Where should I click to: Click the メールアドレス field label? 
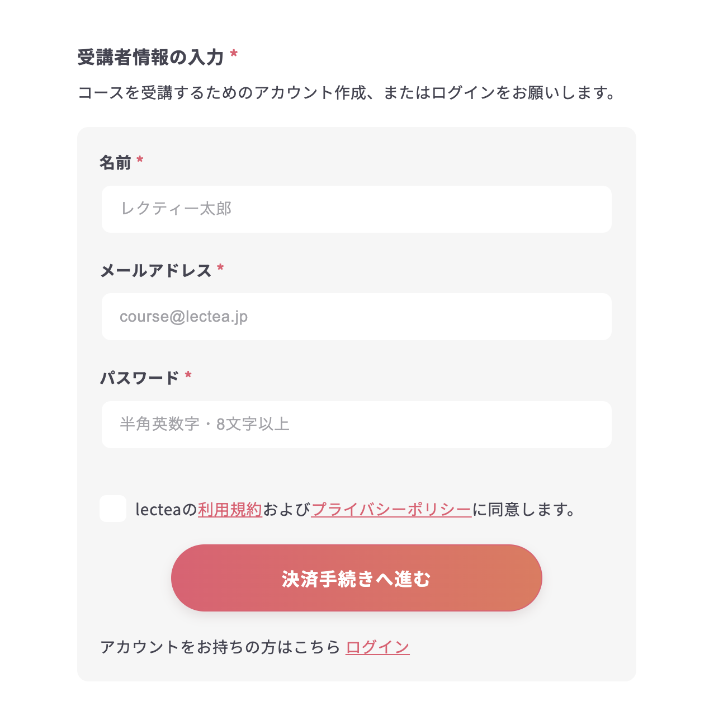pos(157,270)
